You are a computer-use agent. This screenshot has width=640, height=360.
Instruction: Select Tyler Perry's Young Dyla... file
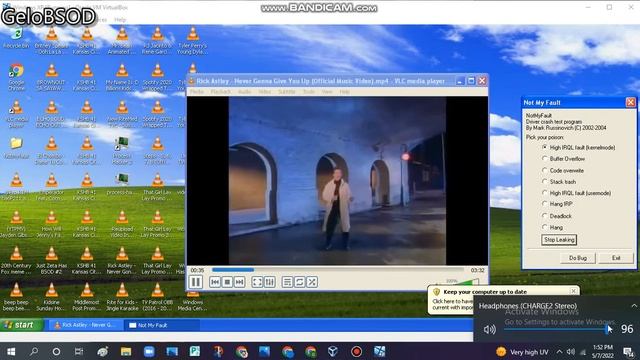coord(192,41)
